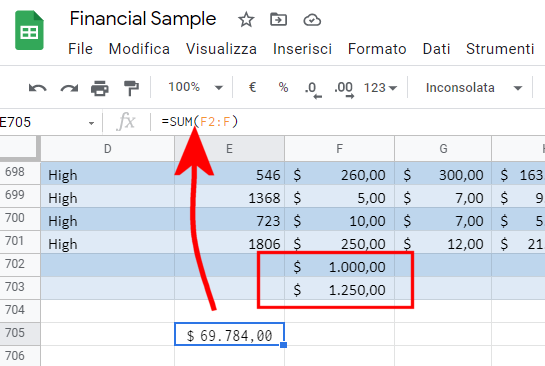Apply percent format to cell

[x=283, y=87]
